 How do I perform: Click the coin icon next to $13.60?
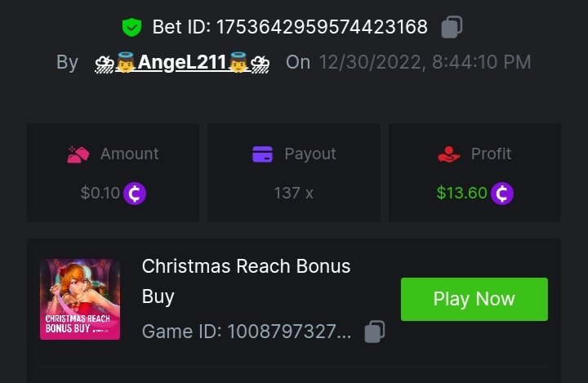tap(502, 194)
